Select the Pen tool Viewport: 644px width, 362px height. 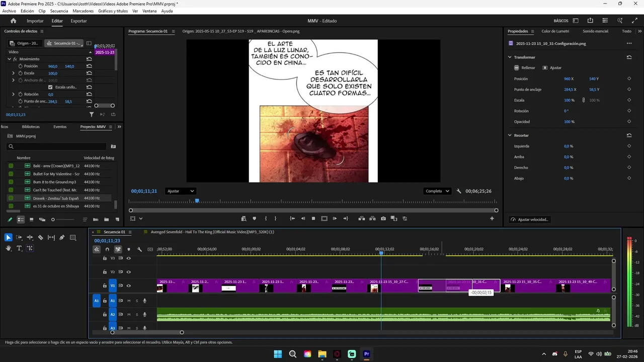pyautogui.click(x=62, y=237)
